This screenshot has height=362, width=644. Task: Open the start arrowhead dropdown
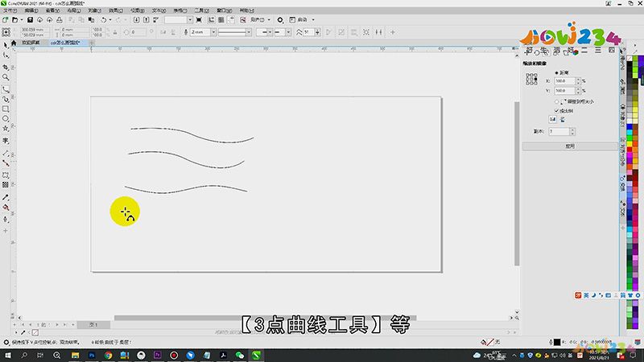click(x=270, y=32)
